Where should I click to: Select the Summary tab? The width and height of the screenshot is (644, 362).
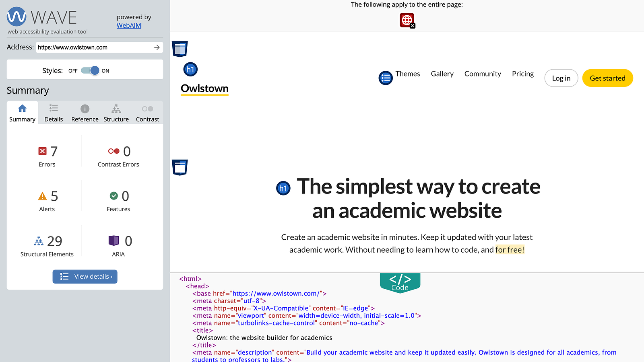coord(22,113)
